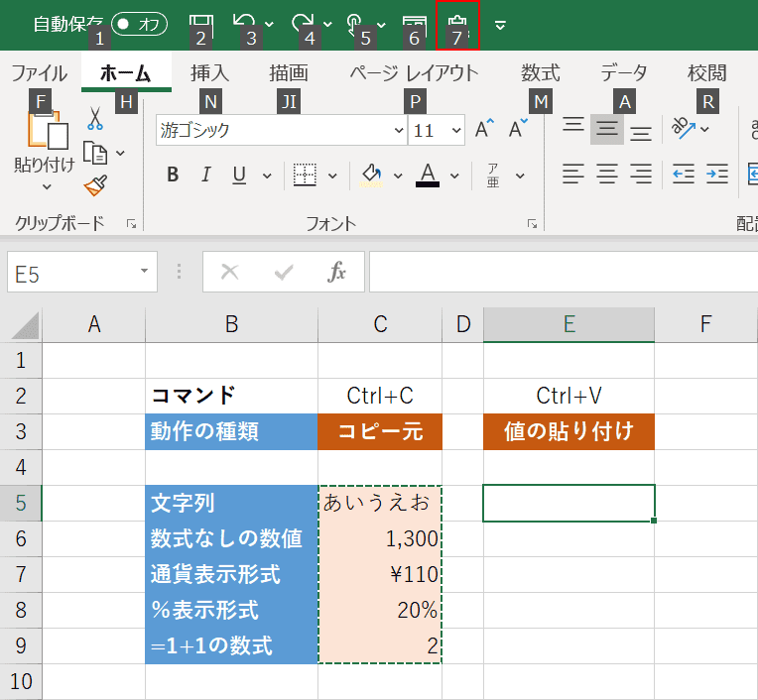758x700 pixels.
Task: Decrease font size with smaller A icon
Action: (x=518, y=129)
